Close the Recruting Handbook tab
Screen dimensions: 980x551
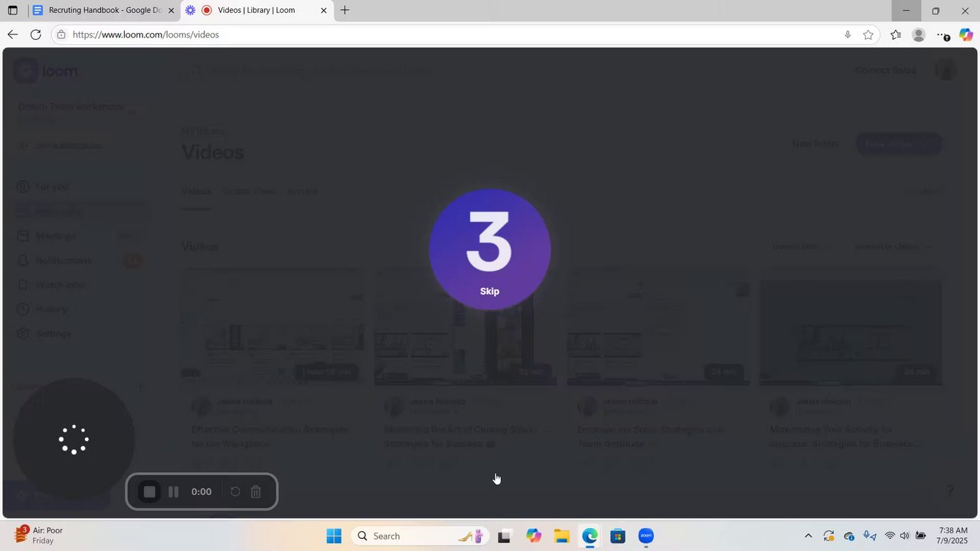point(171,11)
